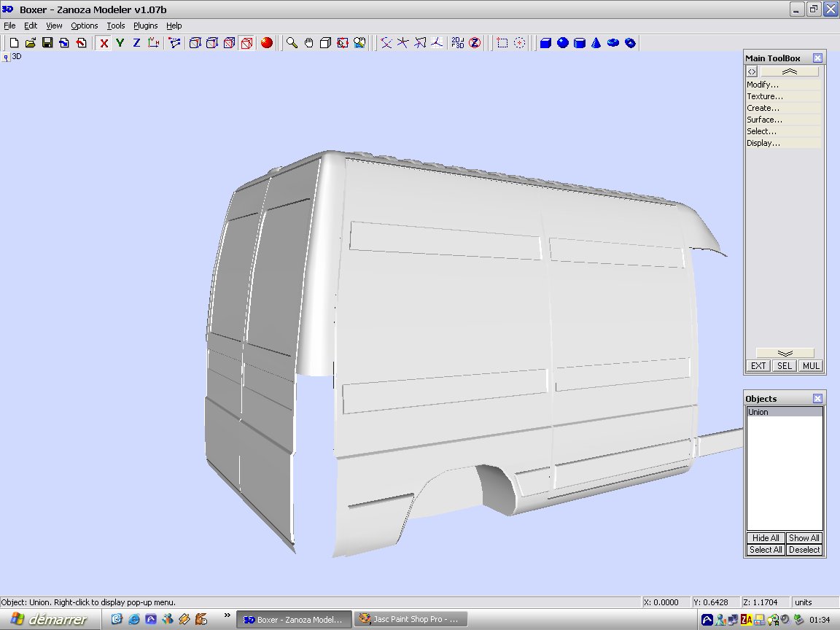840x630 pixels.
Task: Switch to Jasc Paint Shop Pro in taskbar
Action: click(x=408, y=620)
